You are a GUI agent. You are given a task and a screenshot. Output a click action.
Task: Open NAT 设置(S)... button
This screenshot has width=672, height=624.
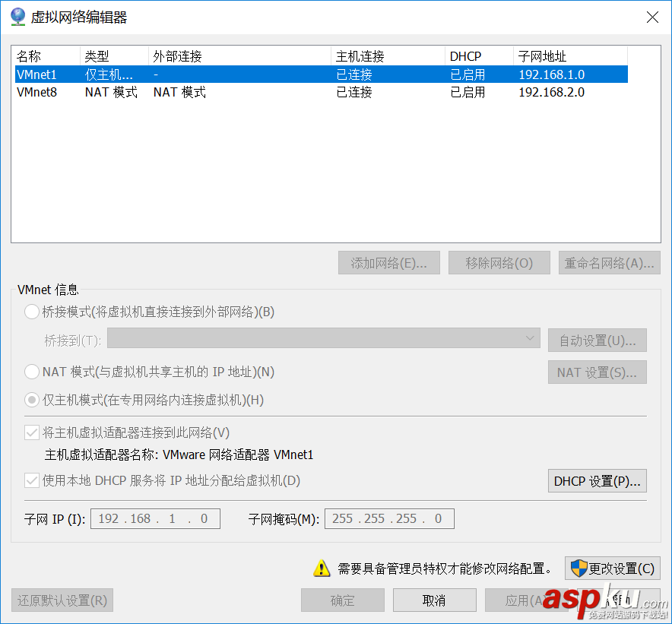coord(597,372)
